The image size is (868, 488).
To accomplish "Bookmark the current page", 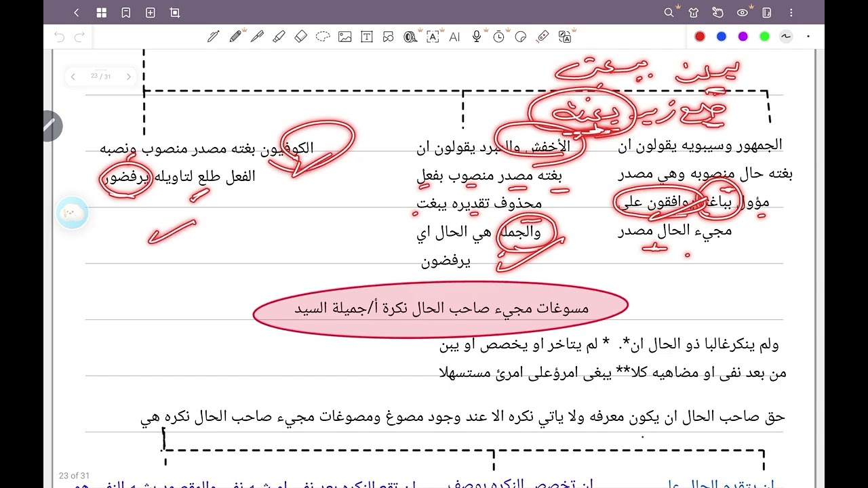I will pos(125,12).
